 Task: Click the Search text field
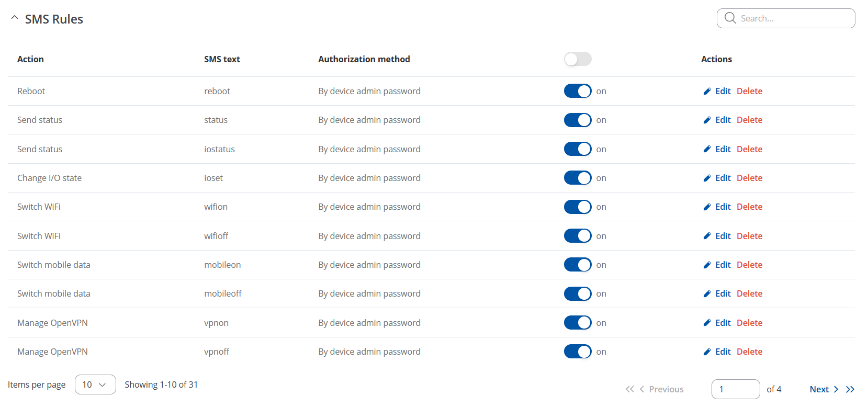786,18
